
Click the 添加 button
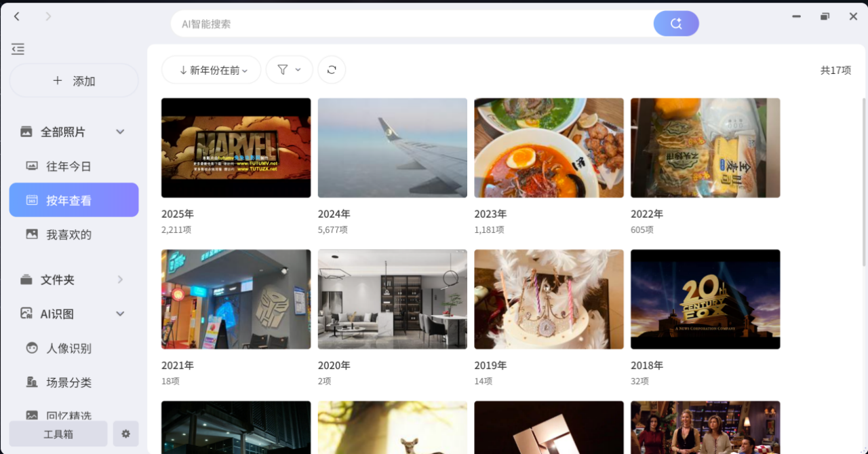74,81
